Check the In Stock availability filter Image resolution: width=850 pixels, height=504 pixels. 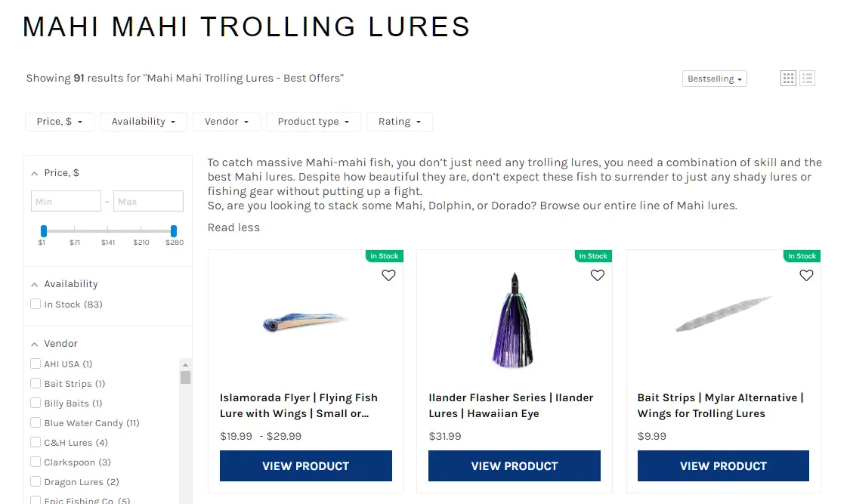(36, 305)
